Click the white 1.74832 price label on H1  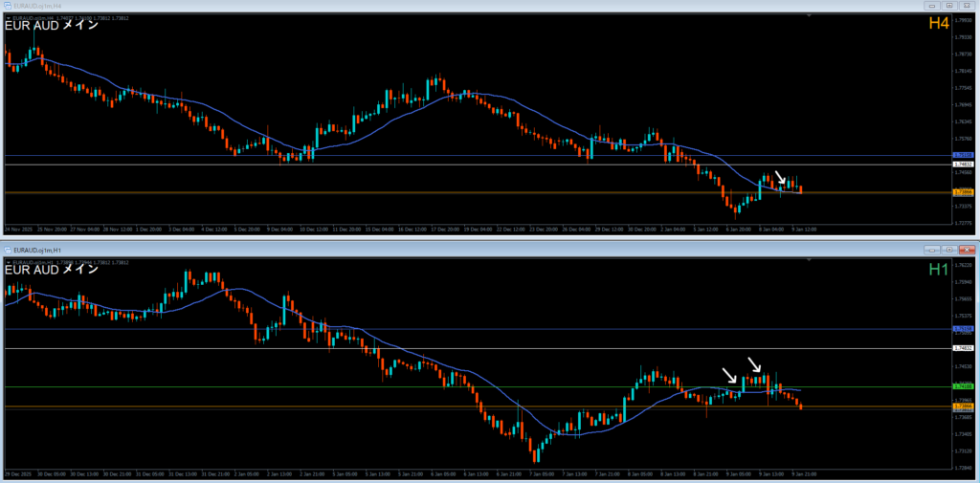(963, 349)
